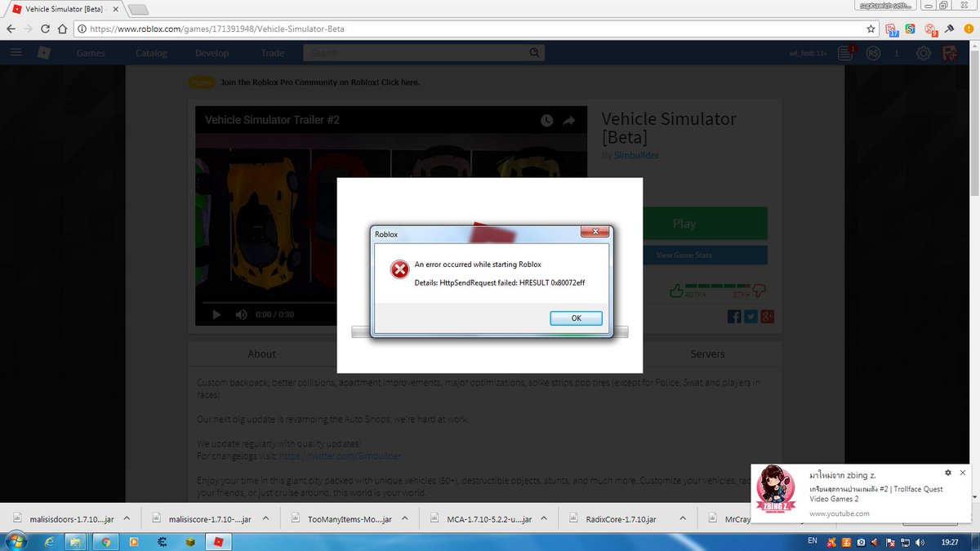980x551 pixels.
Task: Open the Simbuilder creator profile link
Action: click(x=636, y=155)
